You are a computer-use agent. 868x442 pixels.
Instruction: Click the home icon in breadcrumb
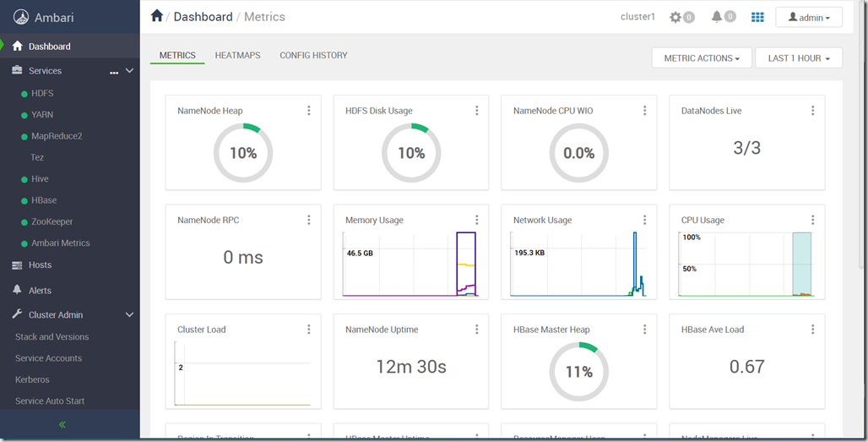coord(157,16)
